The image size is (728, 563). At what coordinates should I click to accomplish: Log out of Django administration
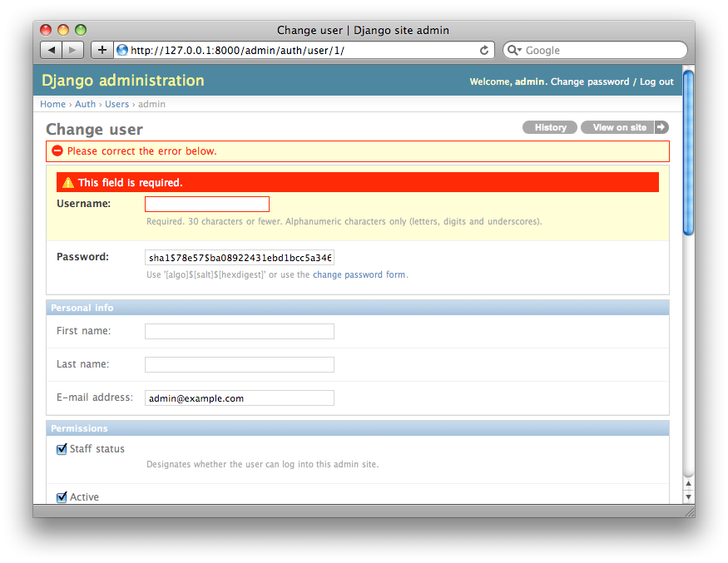pos(656,81)
